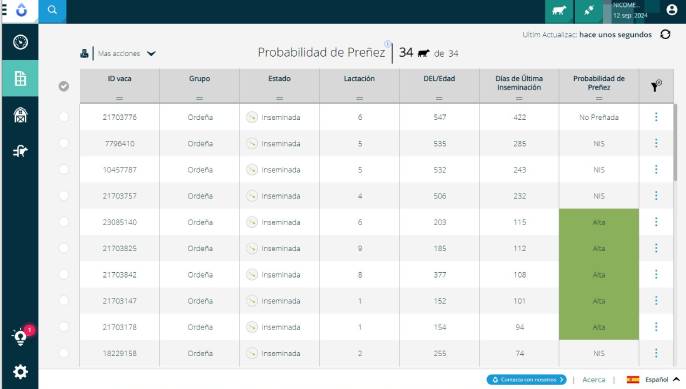The width and height of the screenshot is (686, 389).
Task: Toggle the select-all checkbox in table header
Action: click(x=64, y=86)
